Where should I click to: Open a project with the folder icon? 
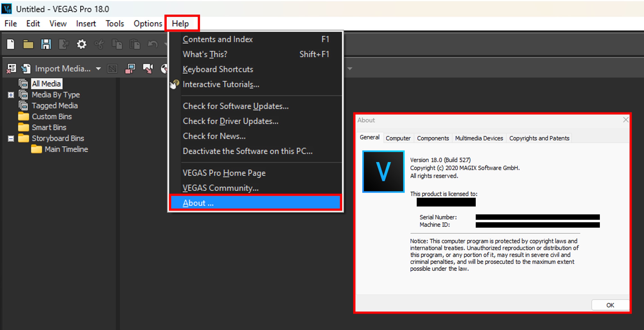click(x=28, y=45)
